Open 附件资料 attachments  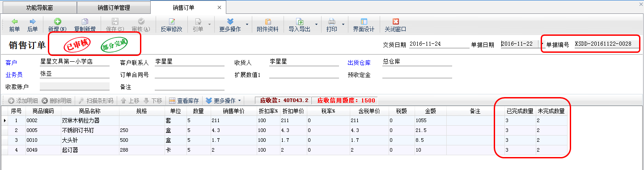(268, 25)
